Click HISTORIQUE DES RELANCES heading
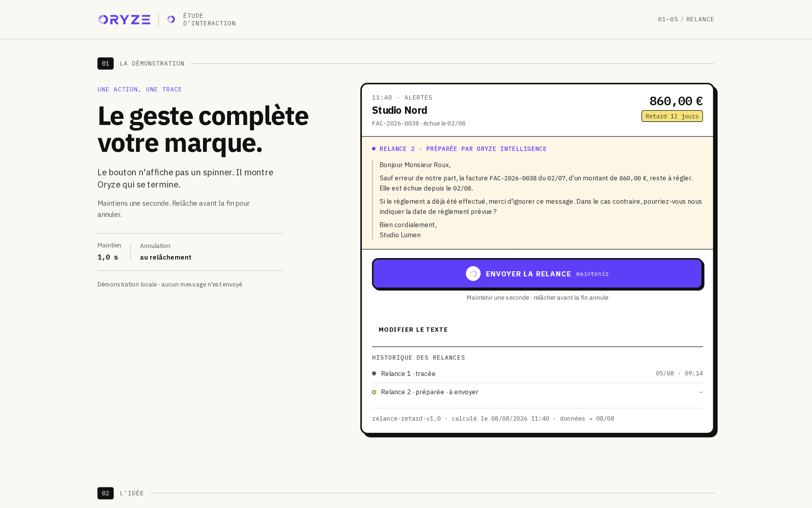The width and height of the screenshot is (812, 508). point(419,358)
